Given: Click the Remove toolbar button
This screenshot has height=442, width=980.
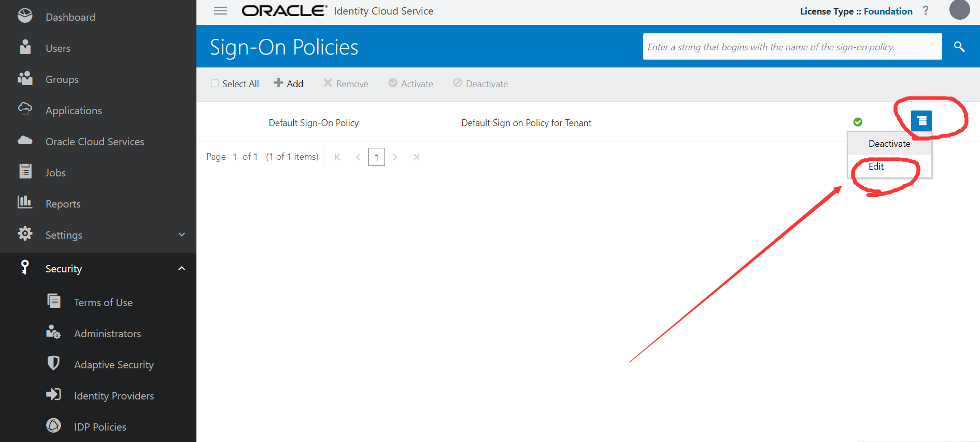Looking at the screenshot, I should point(346,84).
